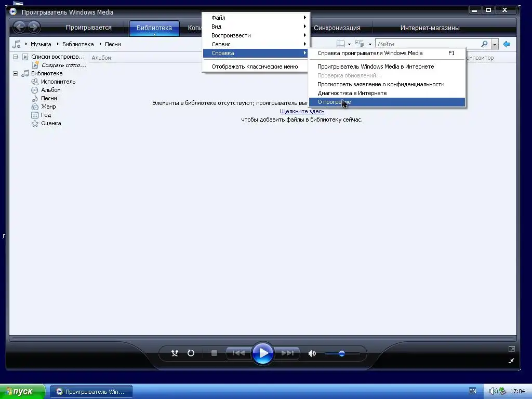Screen dimensions: 532x399
Task: Open Оценка in the library tree
Action: pyautogui.click(x=51, y=123)
